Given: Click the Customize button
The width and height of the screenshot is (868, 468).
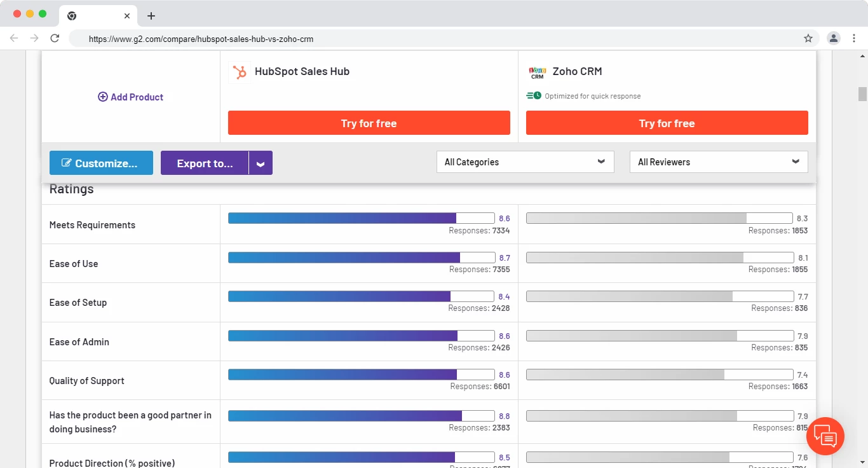Looking at the screenshot, I should coord(101,163).
